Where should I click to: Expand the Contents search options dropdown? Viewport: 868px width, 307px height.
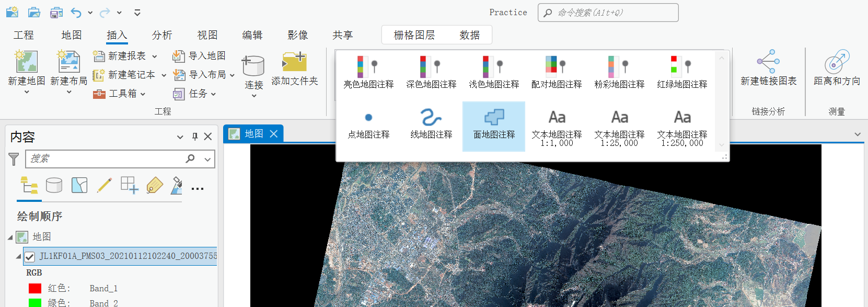(x=207, y=159)
